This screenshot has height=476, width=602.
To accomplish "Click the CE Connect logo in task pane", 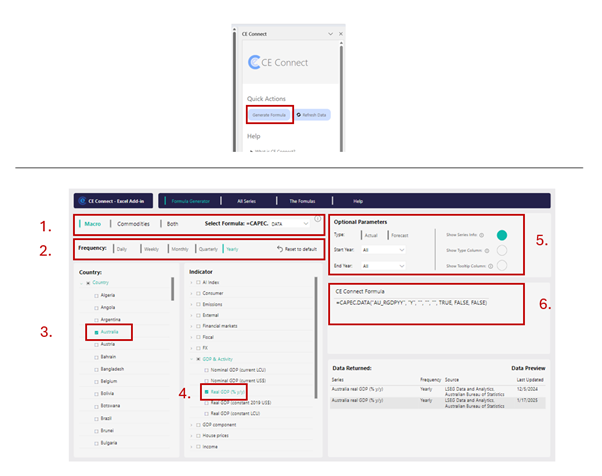I will [x=255, y=62].
